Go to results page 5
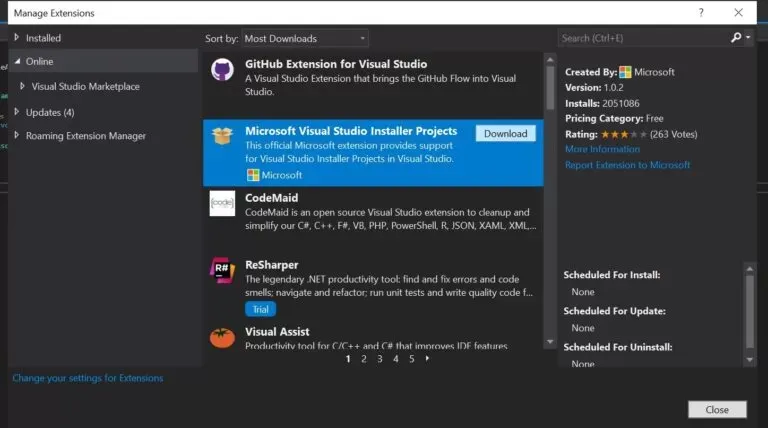768x428 pixels. pyautogui.click(x=412, y=358)
